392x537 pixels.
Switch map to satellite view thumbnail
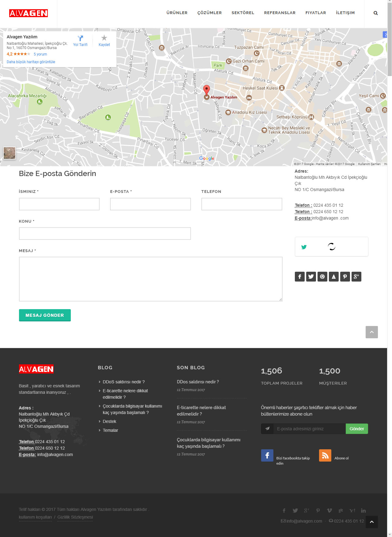(x=10, y=153)
